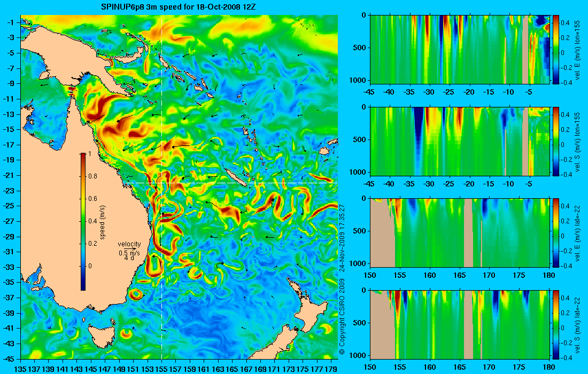Click the "0.6" tick on speed colorbar
Image resolution: width=588 pixels, height=374 pixels.
pos(92,199)
